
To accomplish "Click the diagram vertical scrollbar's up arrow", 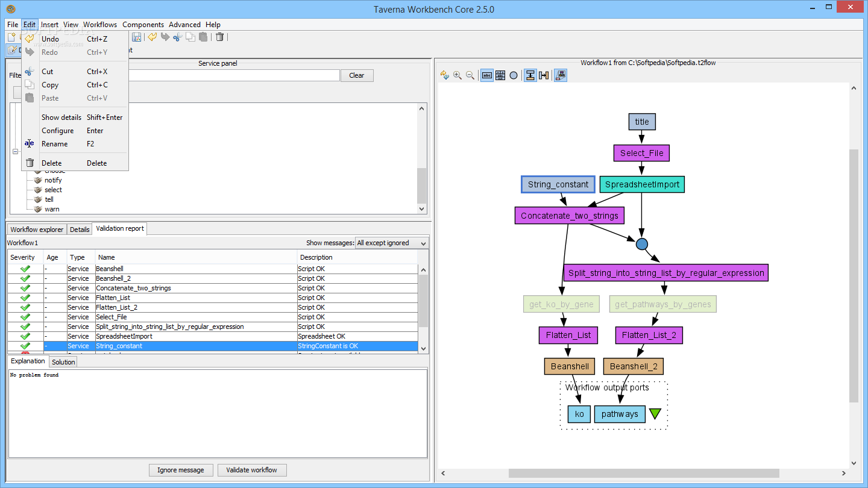I will (x=854, y=88).
